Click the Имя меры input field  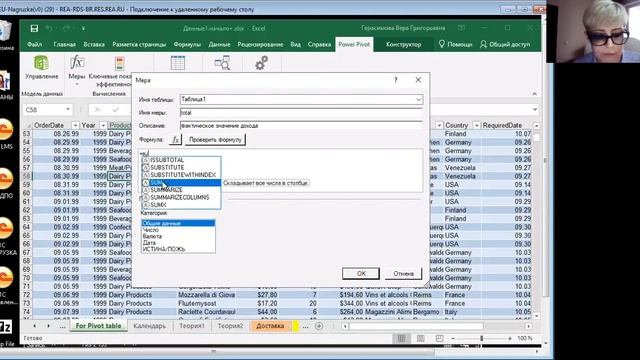(301, 113)
